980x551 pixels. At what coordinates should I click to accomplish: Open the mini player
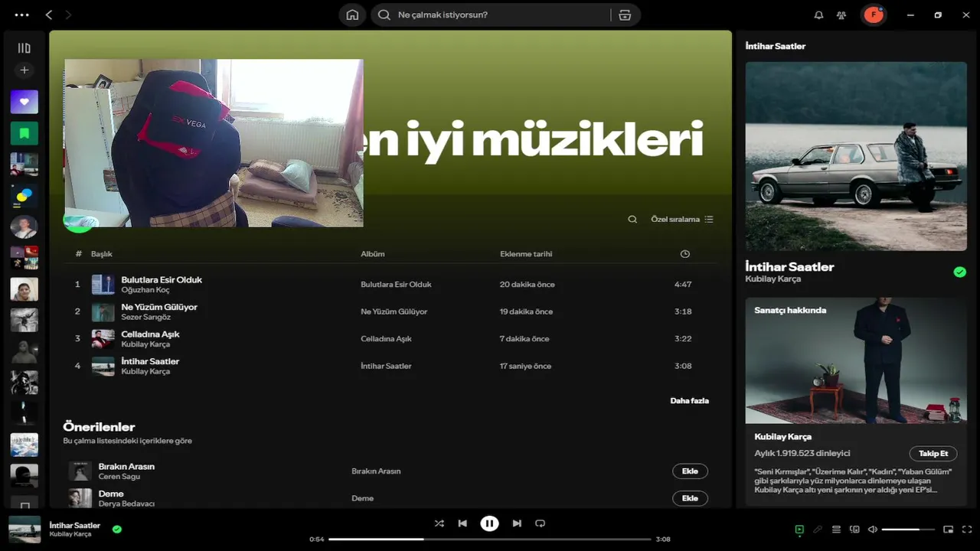948,530
